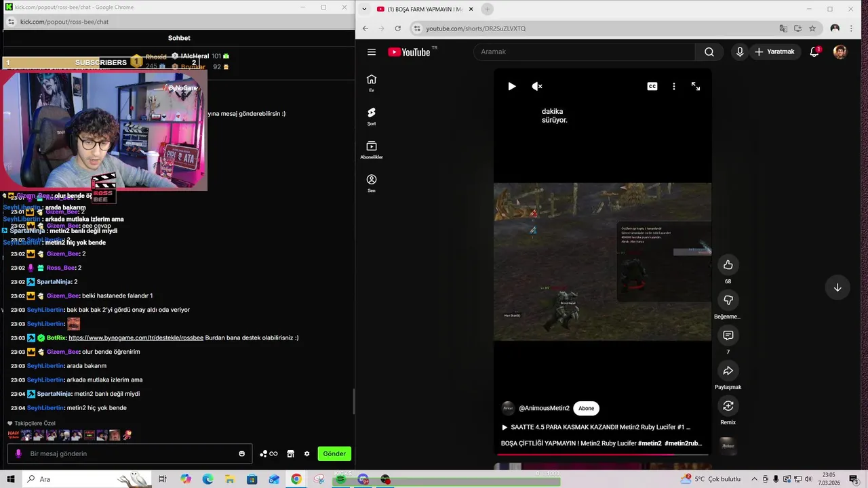The height and width of the screenshot is (488, 868).
Task: Bookmark the YouTube page with star
Action: pyautogui.click(x=813, y=28)
